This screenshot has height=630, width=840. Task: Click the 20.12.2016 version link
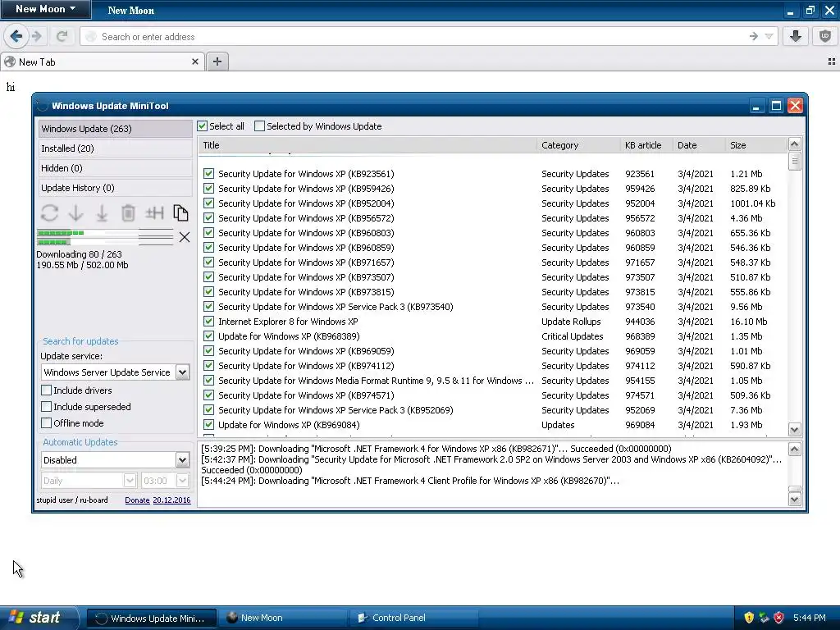(x=171, y=500)
